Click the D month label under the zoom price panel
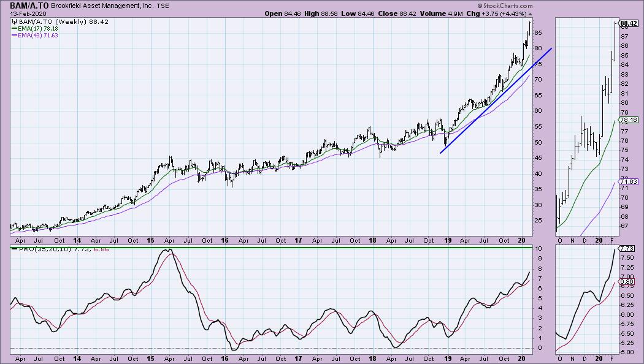The height and width of the screenshot is (364, 644). click(585, 240)
